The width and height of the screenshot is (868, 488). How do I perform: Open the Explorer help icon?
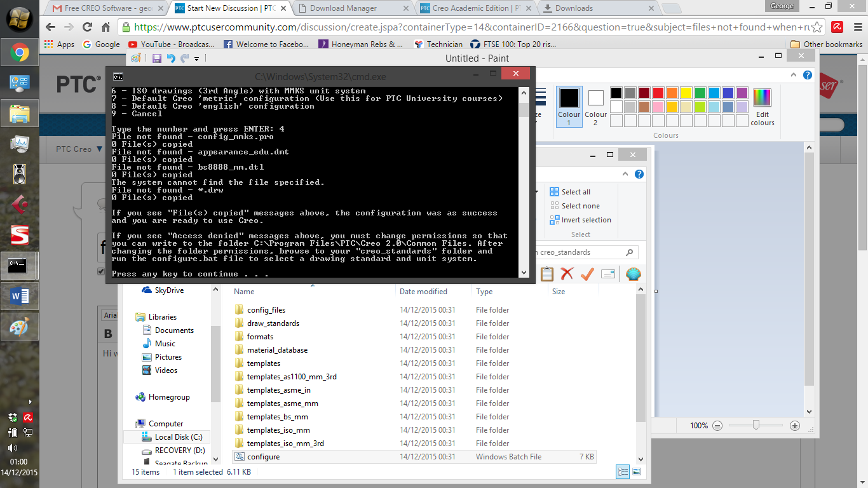tap(640, 174)
